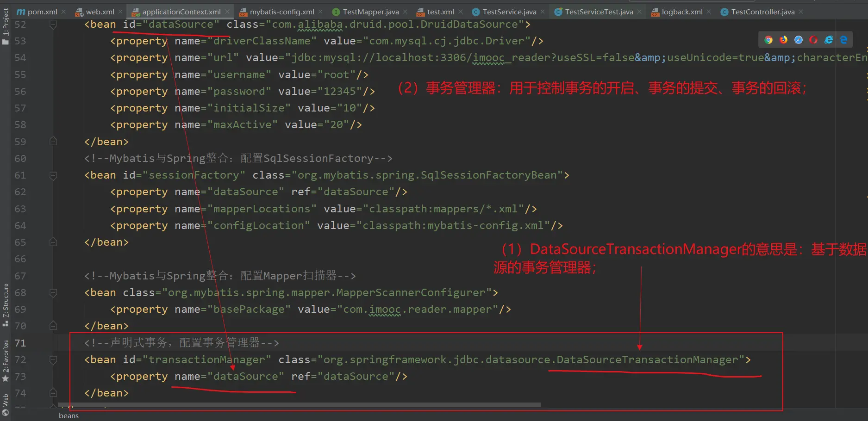
Task: Close the TestController.java tab
Action: coord(801,12)
